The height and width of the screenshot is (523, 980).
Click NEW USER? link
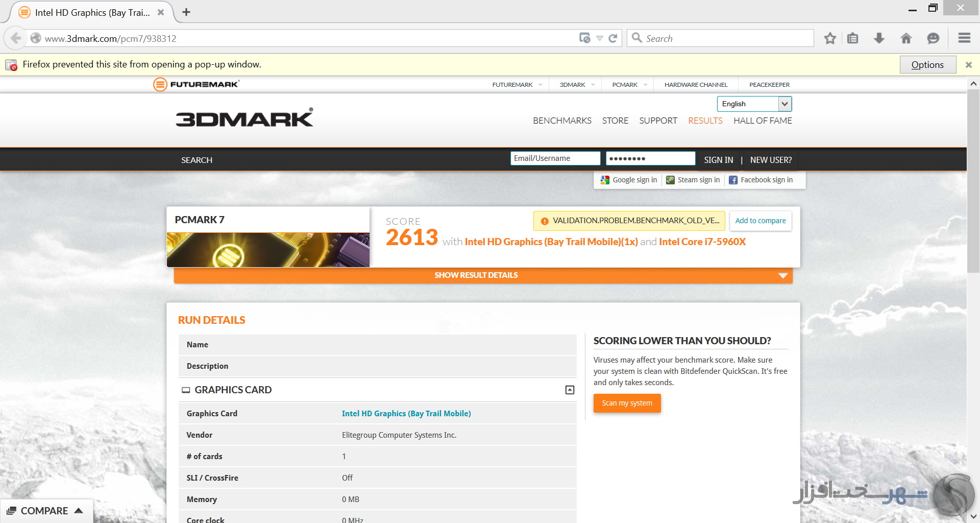pyautogui.click(x=771, y=160)
